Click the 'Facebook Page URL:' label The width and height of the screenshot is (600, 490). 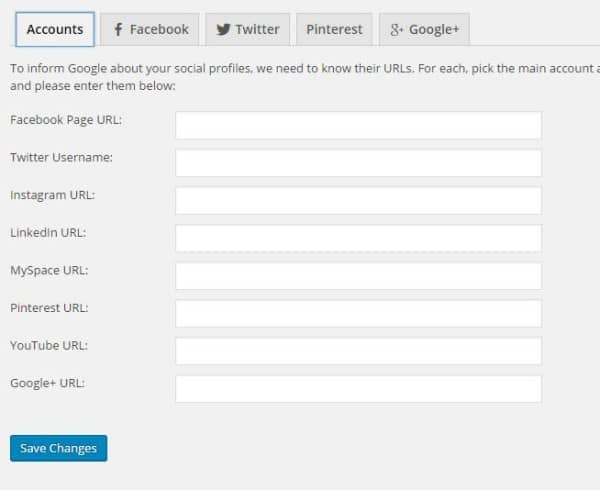66,120
